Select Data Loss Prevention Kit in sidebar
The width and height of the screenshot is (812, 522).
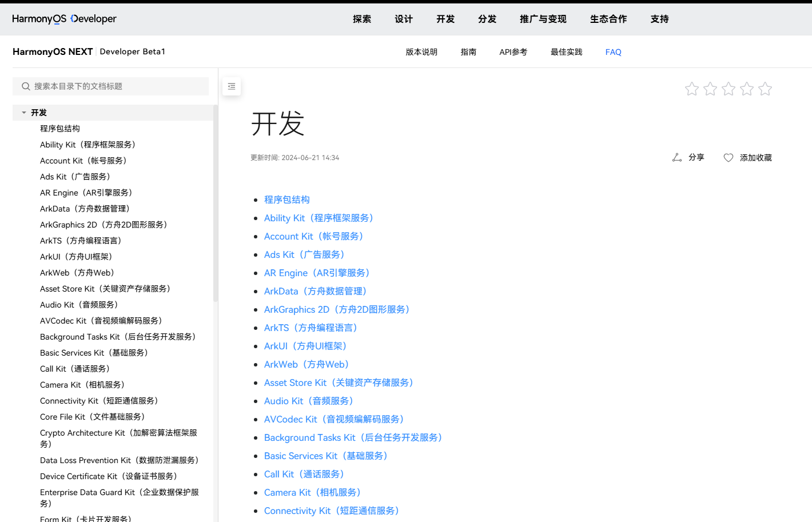click(121, 460)
